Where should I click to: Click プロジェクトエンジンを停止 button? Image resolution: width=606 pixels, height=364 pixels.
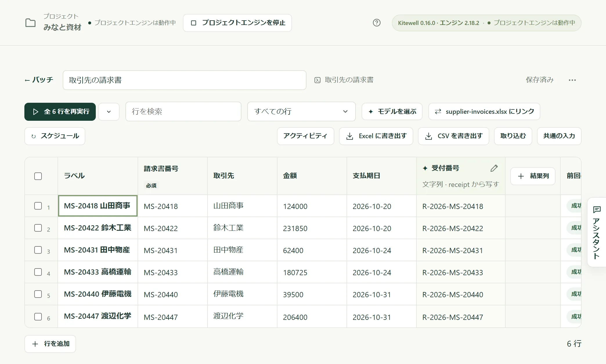coord(237,23)
